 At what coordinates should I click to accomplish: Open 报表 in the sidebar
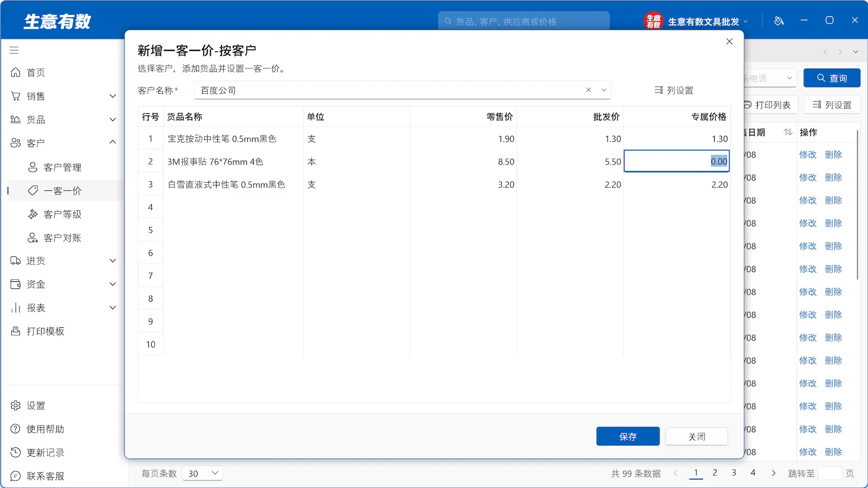(36, 308)
